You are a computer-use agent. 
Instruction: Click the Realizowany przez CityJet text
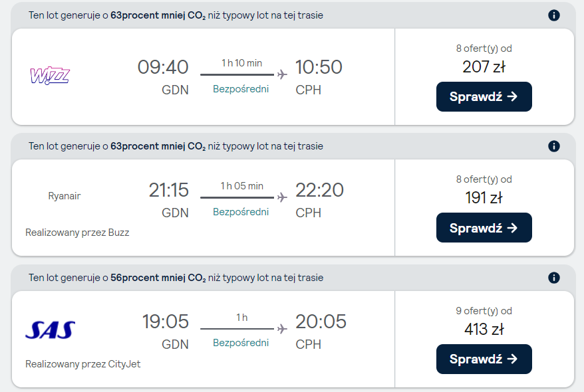[x=83, y=364]
